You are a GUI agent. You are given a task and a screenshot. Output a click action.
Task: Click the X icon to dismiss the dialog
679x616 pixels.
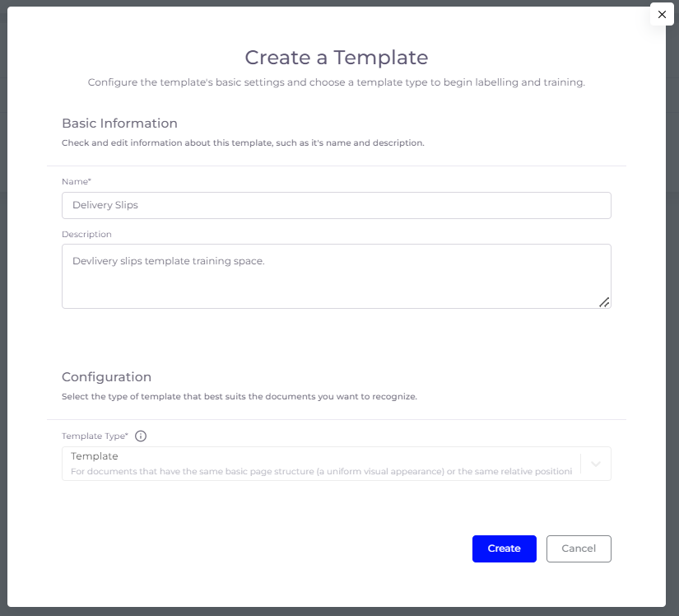[x=662, y=14]
